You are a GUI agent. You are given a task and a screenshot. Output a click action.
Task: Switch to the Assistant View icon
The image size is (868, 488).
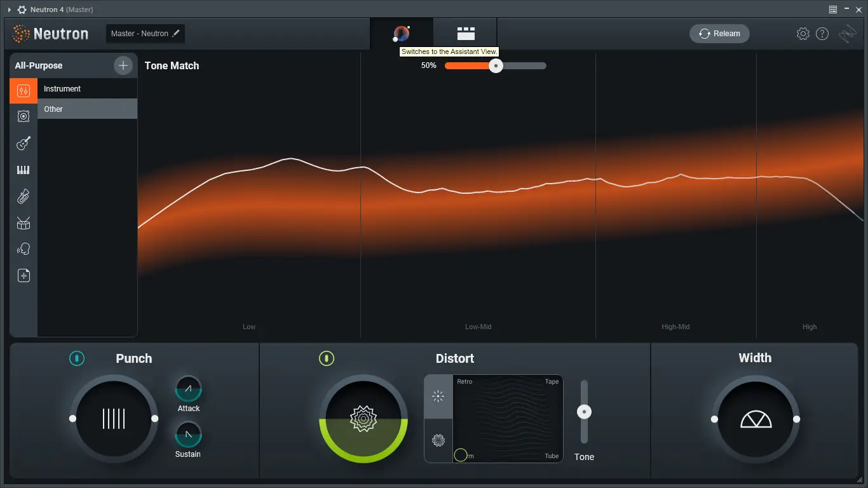(402, 34)
